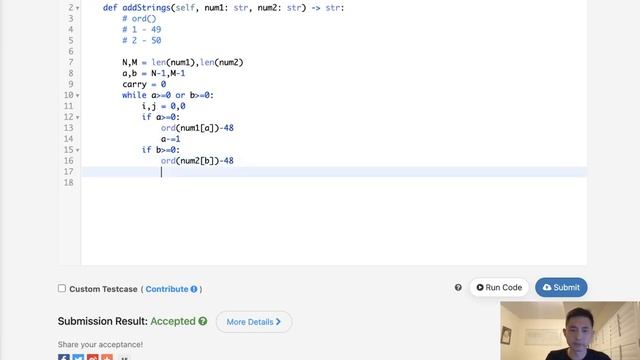Click 'ord(num2[b])-48' on line 16
640x360 pixels.
(x=197, y=161)
